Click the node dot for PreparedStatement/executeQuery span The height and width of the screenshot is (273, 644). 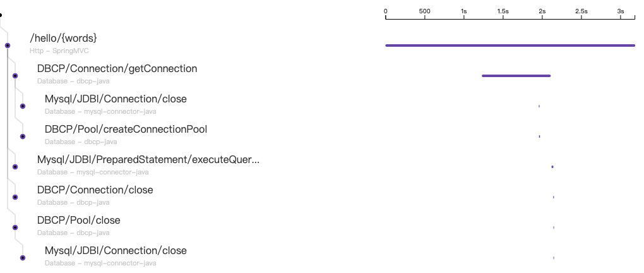(15, 167)
